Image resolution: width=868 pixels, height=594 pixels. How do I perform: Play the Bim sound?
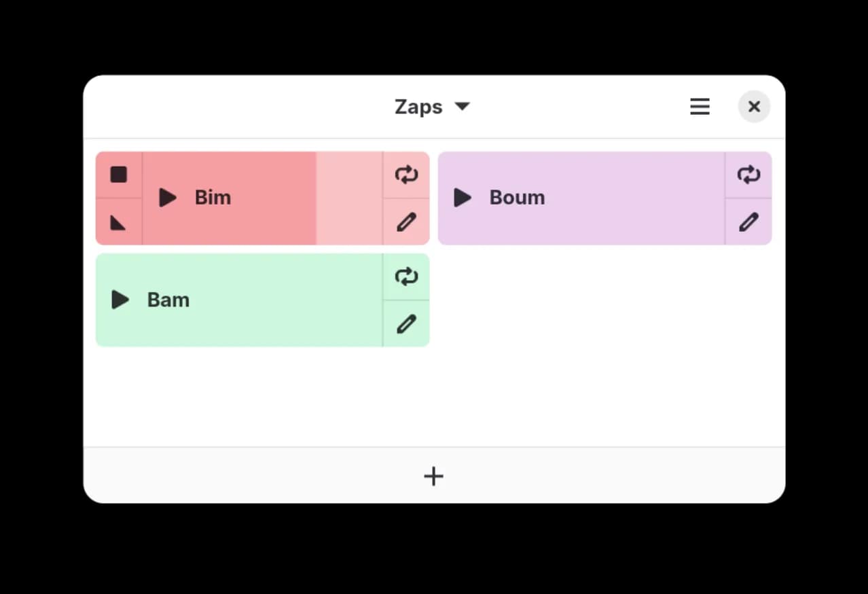point(167,198)
